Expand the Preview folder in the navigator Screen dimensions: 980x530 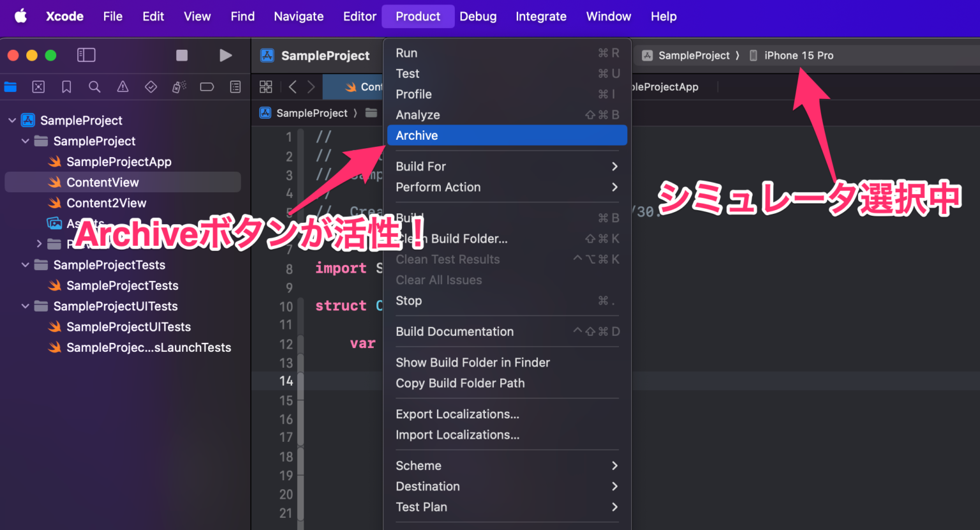[40, 243]
